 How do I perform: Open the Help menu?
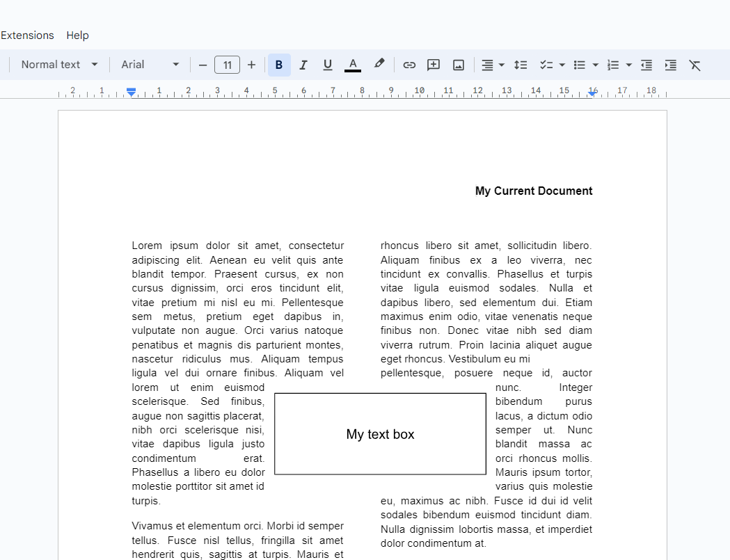point(77,35)
